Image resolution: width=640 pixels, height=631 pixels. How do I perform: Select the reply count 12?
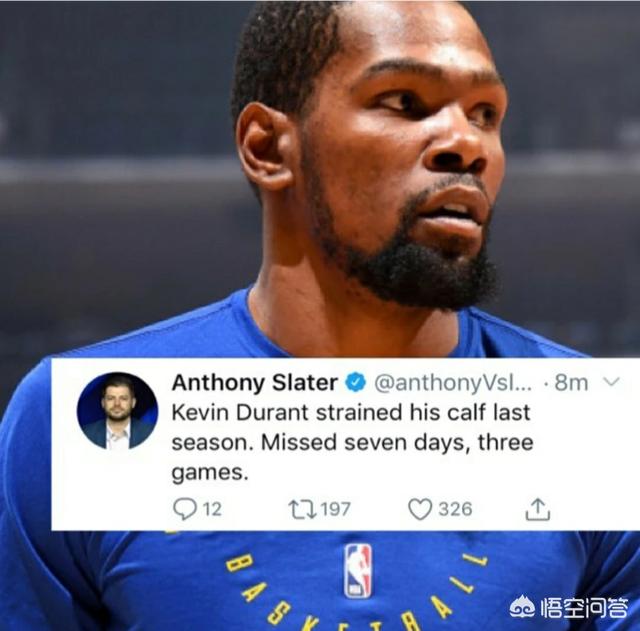tap(212, 509)
